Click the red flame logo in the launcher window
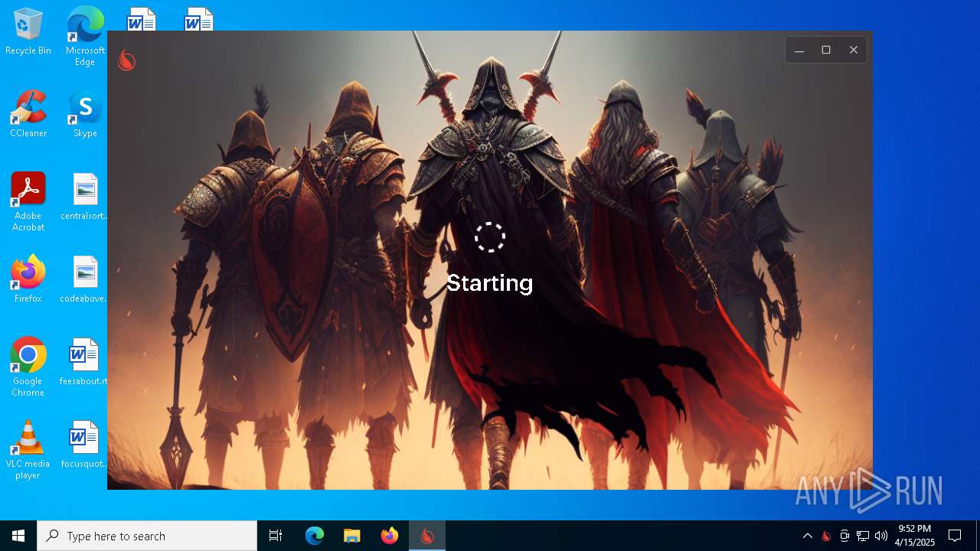Viewport: 980px width, 551px height. (x=126, y=60)
